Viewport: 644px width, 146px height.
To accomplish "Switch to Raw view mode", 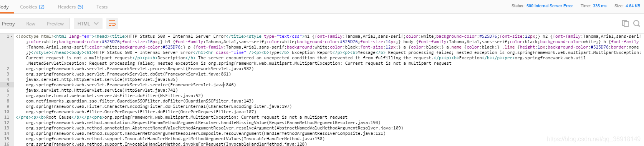I will (x=31, y=23).
